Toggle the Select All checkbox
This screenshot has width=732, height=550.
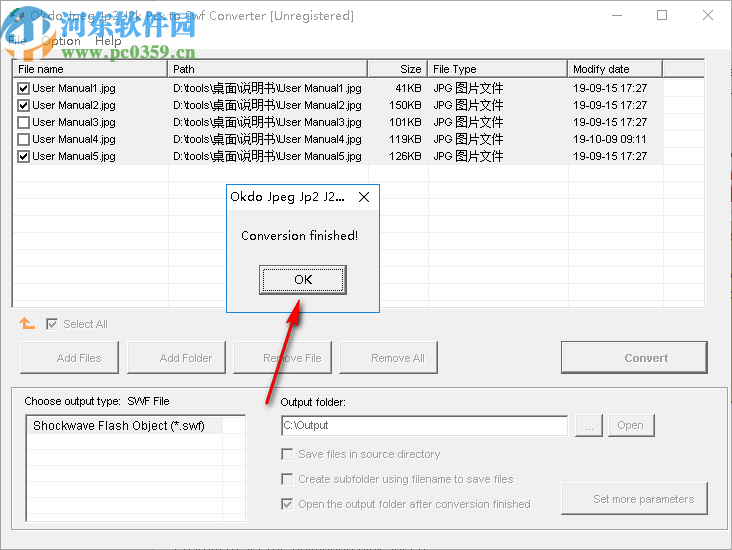52,324
